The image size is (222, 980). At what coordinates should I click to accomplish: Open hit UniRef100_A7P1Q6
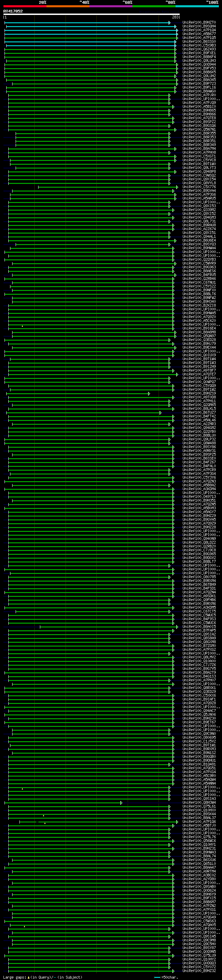(x=199, y=822)
